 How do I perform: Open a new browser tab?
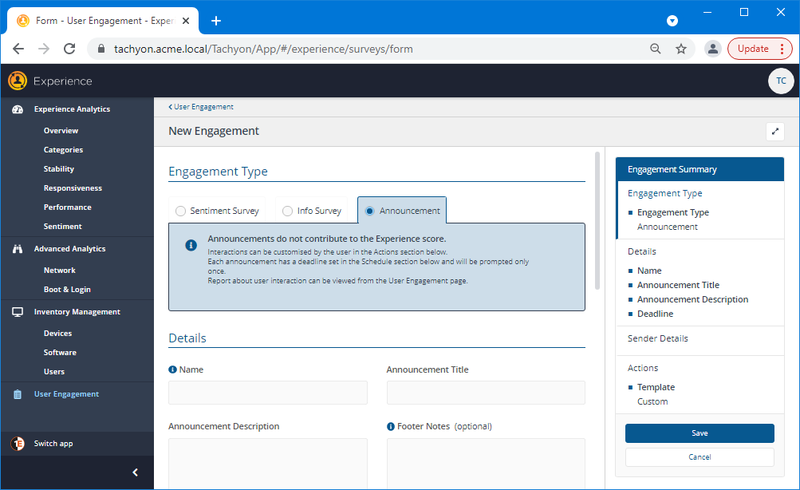(216, 21)
